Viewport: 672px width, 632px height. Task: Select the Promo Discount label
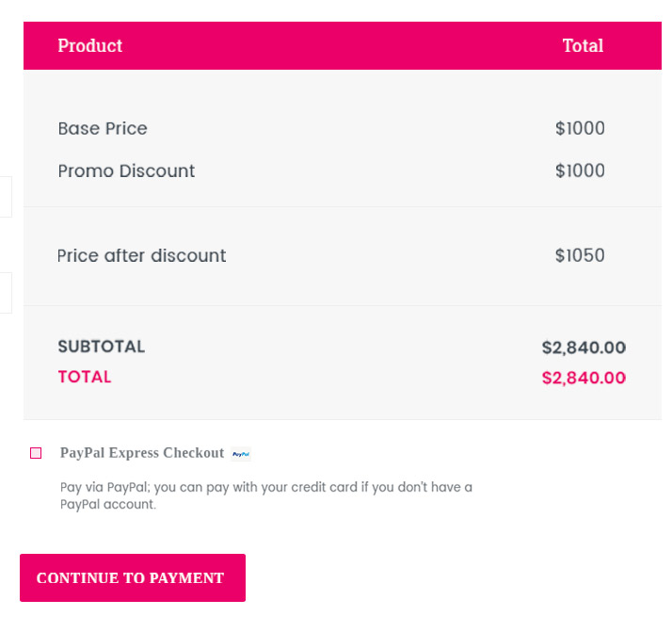click(x=126, y=170)
